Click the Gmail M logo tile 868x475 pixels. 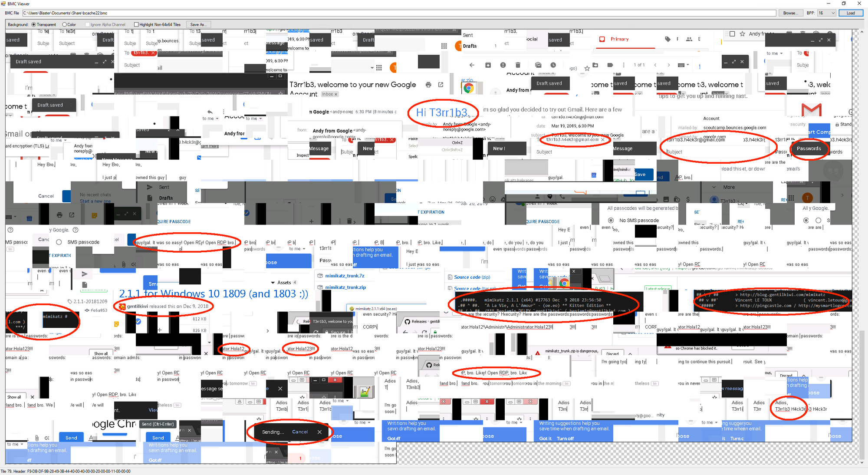tap(811, 109)
